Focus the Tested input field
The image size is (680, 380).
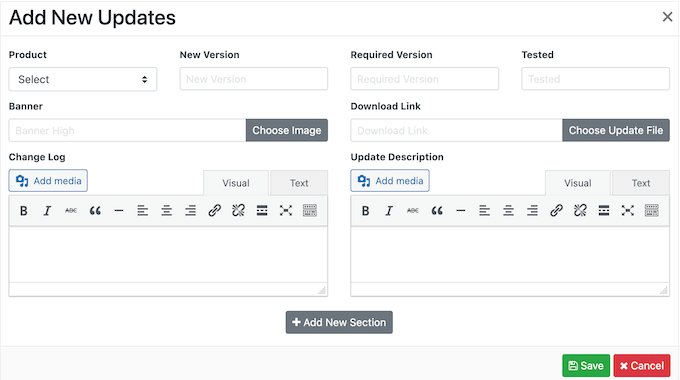click(595, 79)
